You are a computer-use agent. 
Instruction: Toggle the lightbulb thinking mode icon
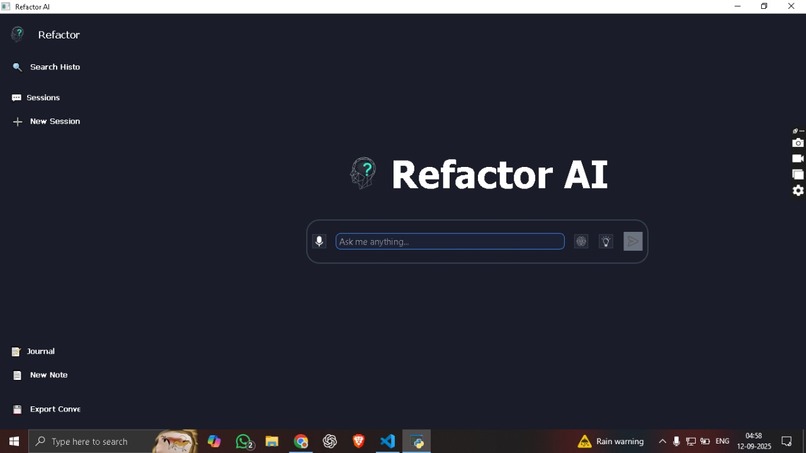[x=606, y=241]
